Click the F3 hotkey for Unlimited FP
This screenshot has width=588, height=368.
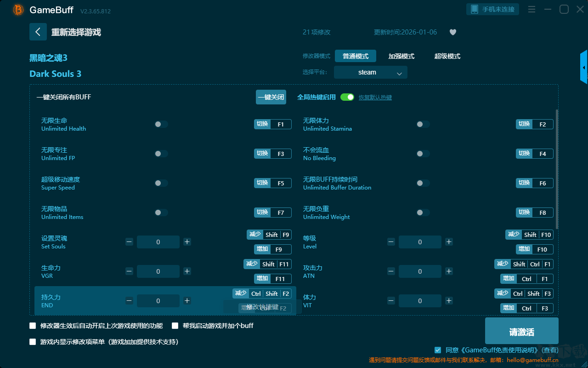[273, 154]
